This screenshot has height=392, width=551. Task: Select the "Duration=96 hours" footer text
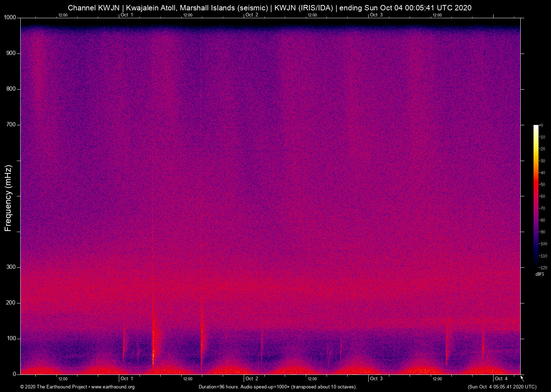[219, 387]
